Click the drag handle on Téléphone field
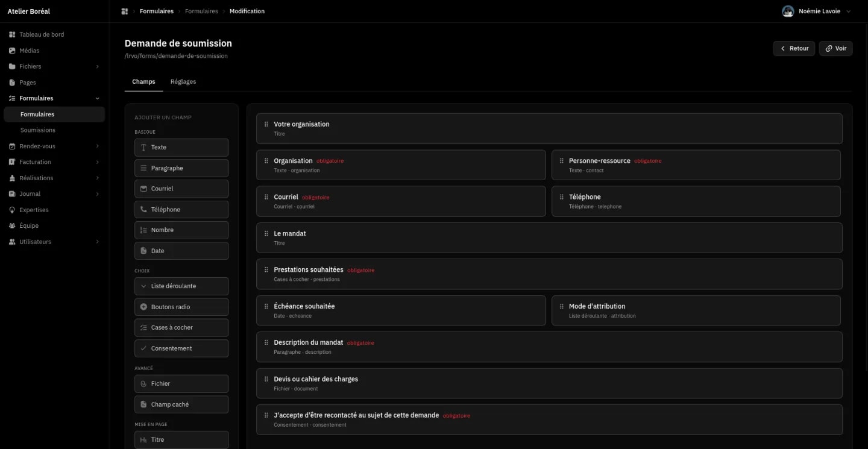This screenshot has height=449, width=868. pyautogui.click(x=562, y=197)
